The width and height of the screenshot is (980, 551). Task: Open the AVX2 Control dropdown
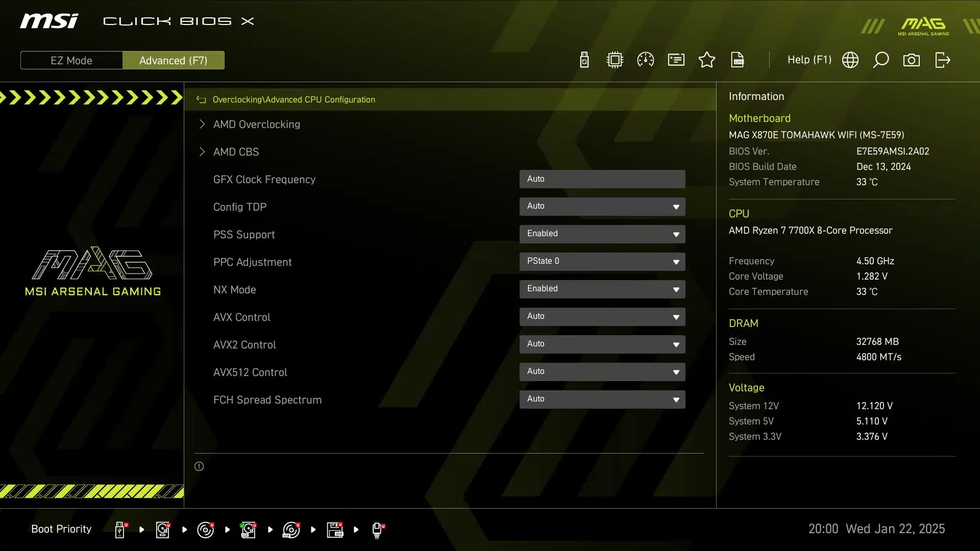(602, 344)
